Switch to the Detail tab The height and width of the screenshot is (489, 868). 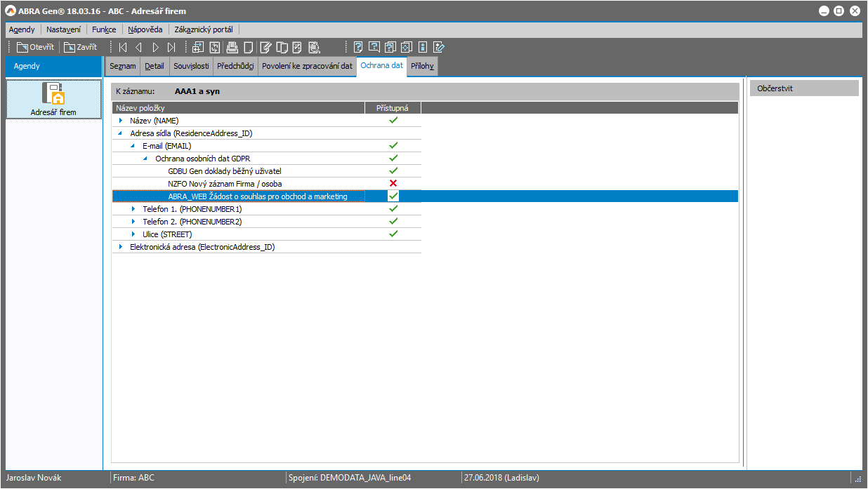click(154, 66)
